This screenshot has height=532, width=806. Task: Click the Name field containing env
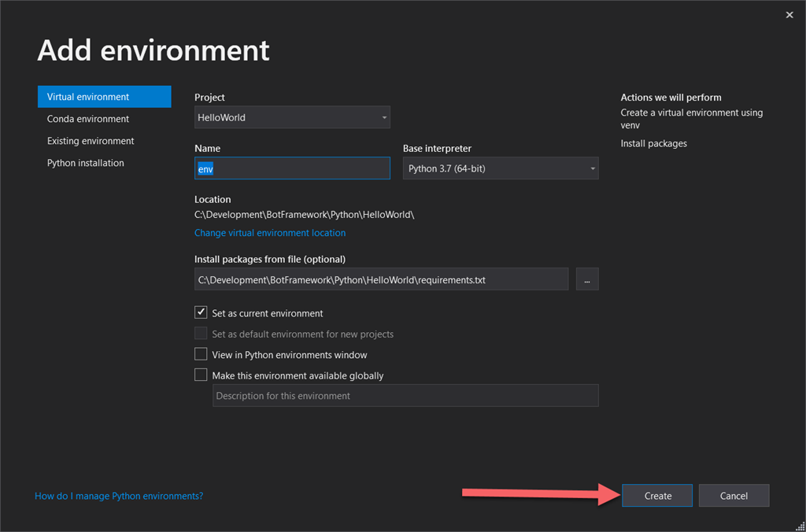292,168
